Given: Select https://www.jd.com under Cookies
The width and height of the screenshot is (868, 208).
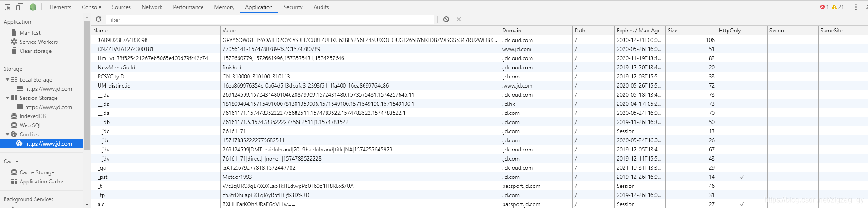Looking at the screenshot, I should [48, 144].
